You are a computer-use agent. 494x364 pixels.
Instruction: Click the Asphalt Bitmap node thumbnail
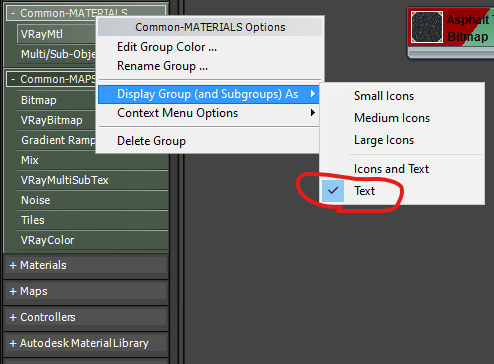[x=427, y=27]
